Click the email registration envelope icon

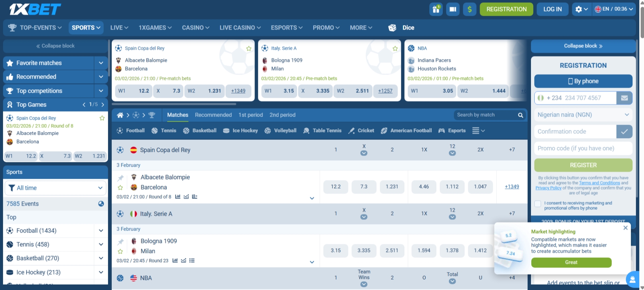point(624,98)
